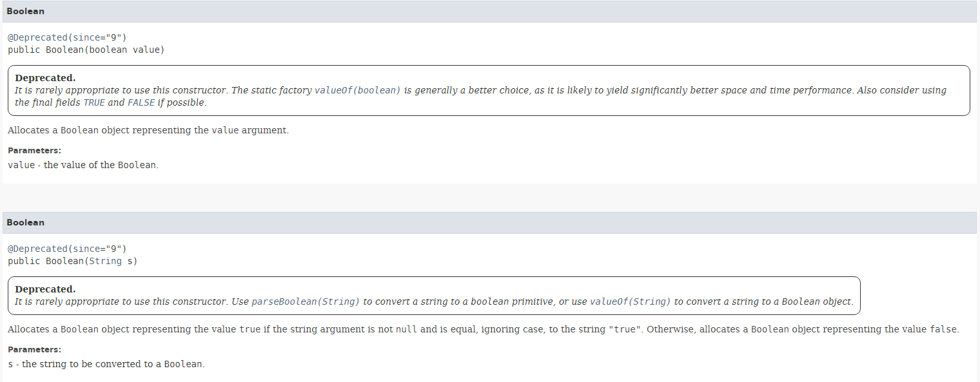Image resolution: width=980 pixels, height=382 pixels.
Task: Follow the FALSE field link
Action: pyautogui.click(x=141, y=102)
